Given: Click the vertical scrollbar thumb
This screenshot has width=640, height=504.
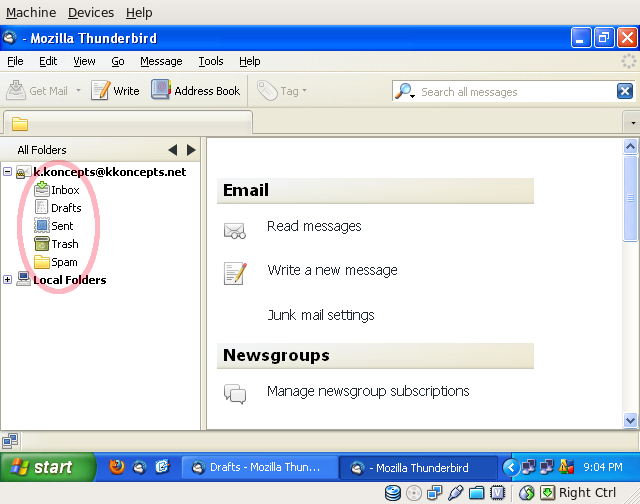Looking at the screenshot, I should pos(630,198).
